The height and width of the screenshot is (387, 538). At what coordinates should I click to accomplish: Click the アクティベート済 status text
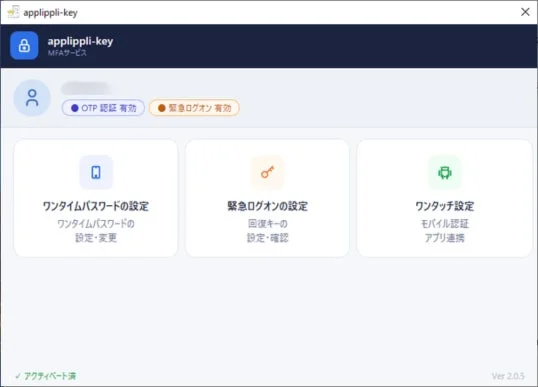pos(46,376)
